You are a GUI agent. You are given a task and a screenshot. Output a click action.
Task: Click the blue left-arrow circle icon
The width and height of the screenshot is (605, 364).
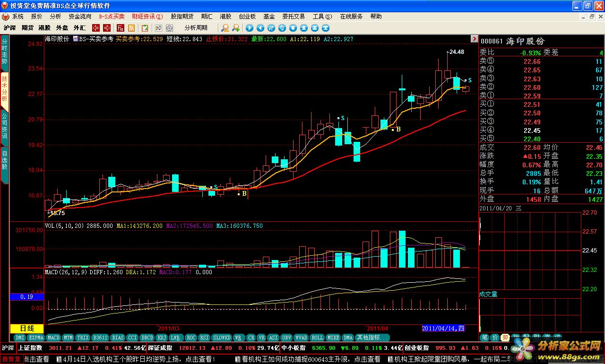point(260,28)
